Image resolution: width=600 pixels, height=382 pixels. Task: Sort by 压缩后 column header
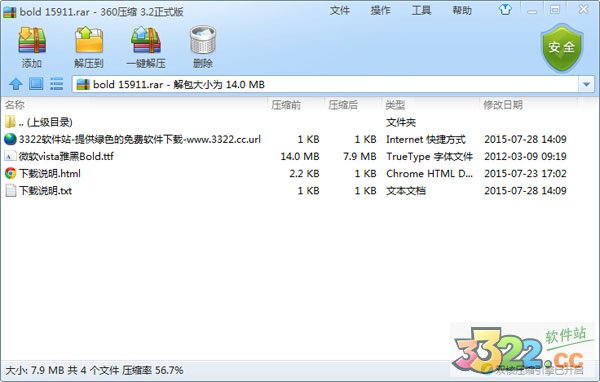[343, 105]
